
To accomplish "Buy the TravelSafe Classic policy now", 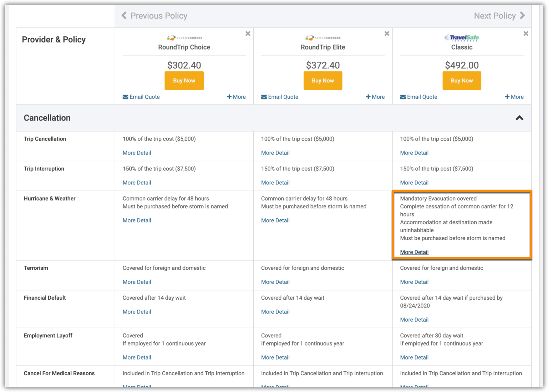I will pyautogui.click(x=462, y=81).
